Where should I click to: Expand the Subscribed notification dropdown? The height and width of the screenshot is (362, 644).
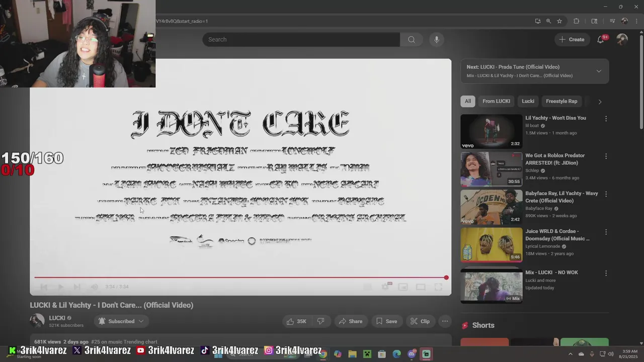pos(121,321)
